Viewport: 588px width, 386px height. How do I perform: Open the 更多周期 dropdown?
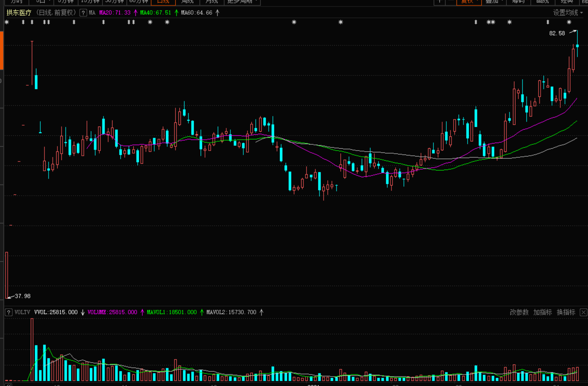click(242, 2)
